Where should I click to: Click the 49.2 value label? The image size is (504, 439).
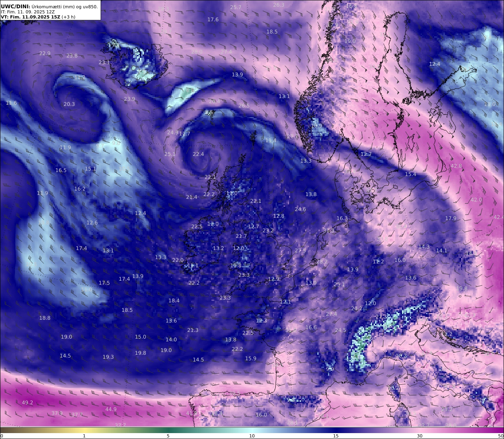point(28,402)
